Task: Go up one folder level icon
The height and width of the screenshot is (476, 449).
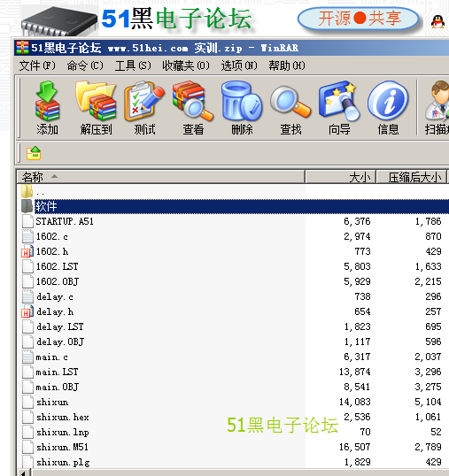Action: coord(34,153)
